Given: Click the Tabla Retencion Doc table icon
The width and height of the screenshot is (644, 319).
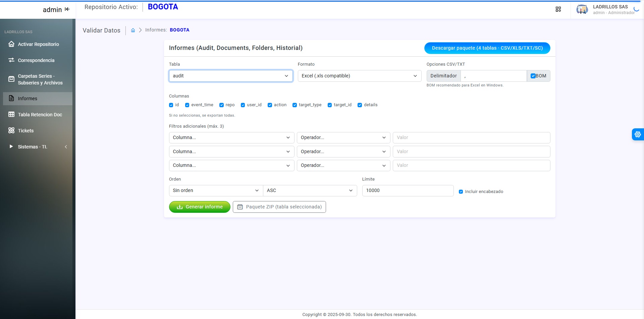Looking at the screenshot, I should [x=11, y=115].
